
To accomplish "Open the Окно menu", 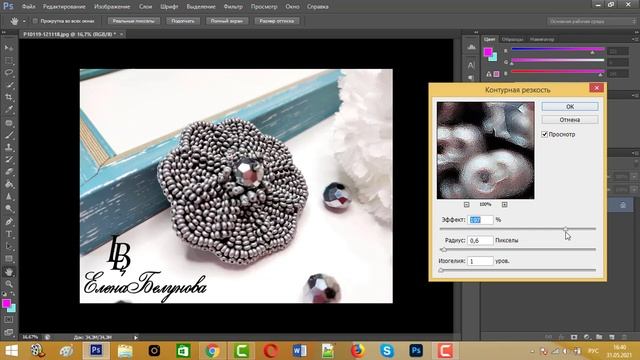I will point(292,7).
